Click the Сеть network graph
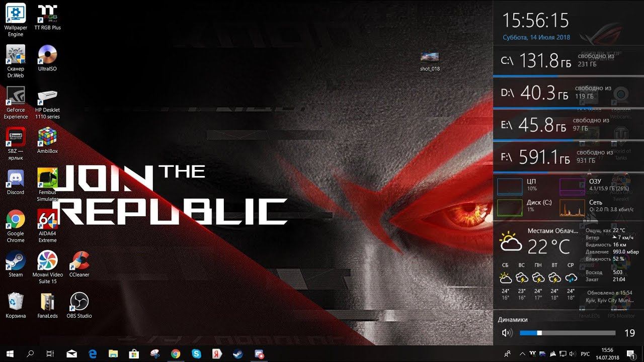 (573, 208)
